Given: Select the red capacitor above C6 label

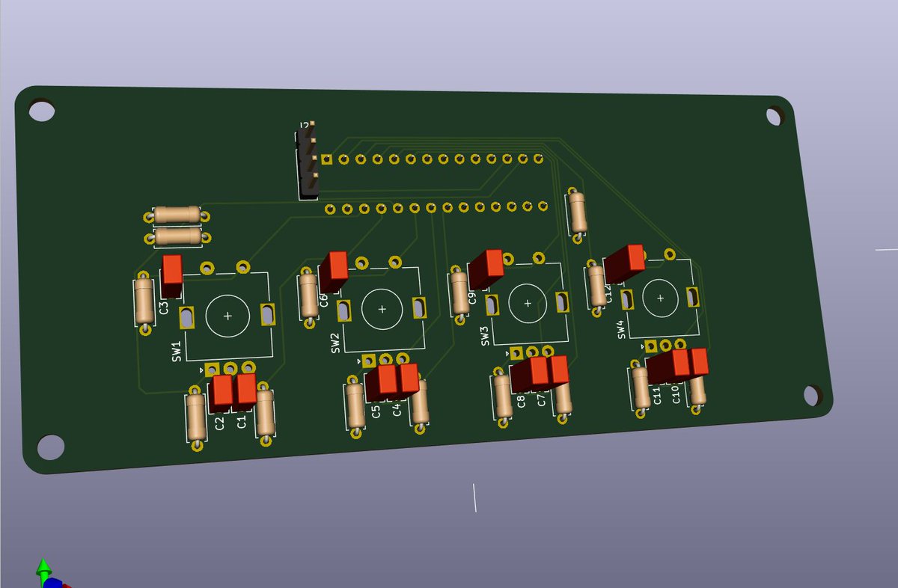Looking at the screenshot, I should [333, 271].
